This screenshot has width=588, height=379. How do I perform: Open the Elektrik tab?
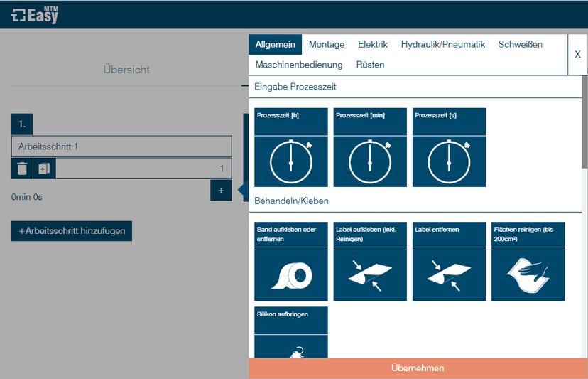[373, 44]
